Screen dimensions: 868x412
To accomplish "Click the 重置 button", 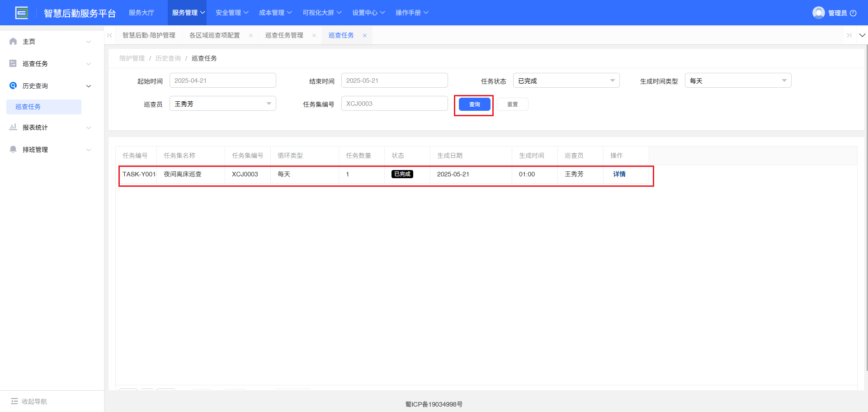I will [x=512, y=104].
